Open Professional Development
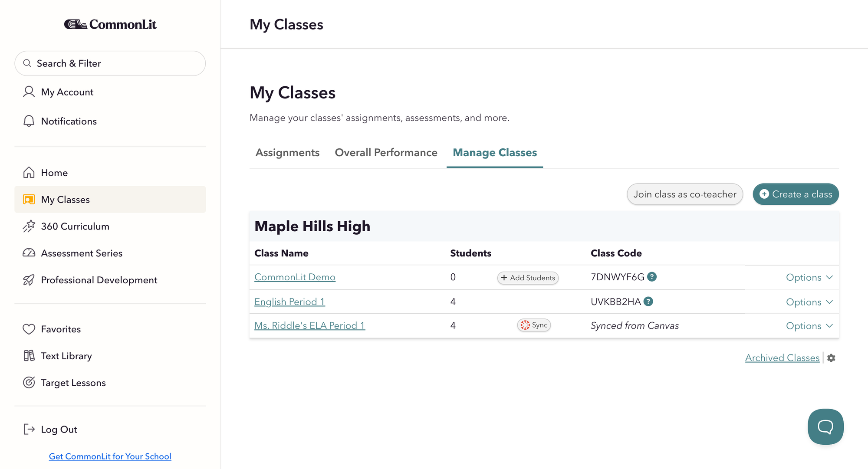The image size is (868, 469). pos(99,280)
